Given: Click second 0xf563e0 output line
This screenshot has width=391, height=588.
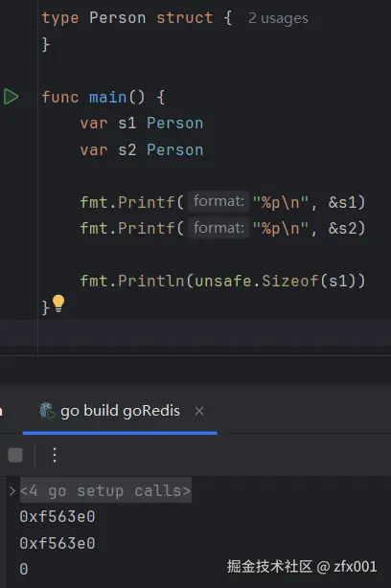Looking at the screenshot, I should pyautogui.click(x=57, y=543).
